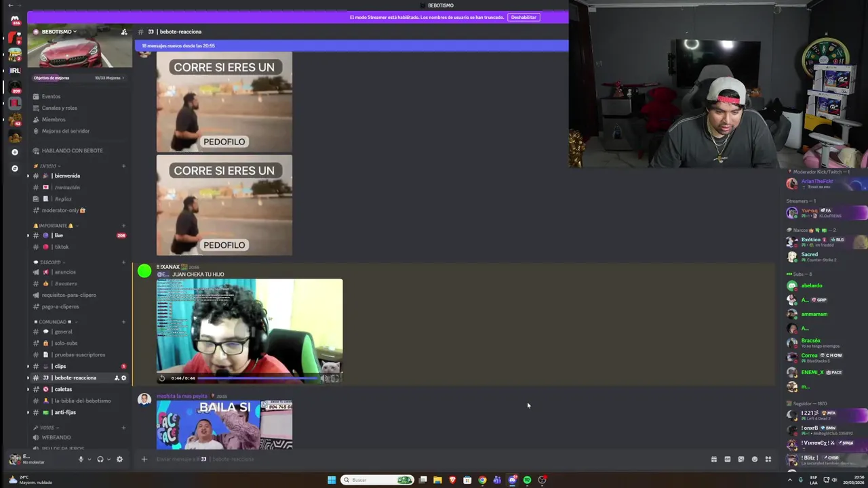
Task: Invite people icon beside BEBOTISMO header
Action: pos(124,32)
